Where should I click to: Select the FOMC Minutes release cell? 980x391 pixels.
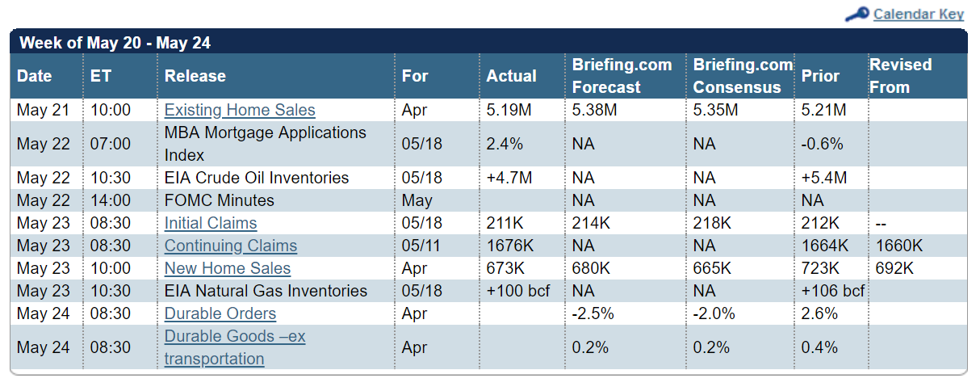tap(220, 200)
